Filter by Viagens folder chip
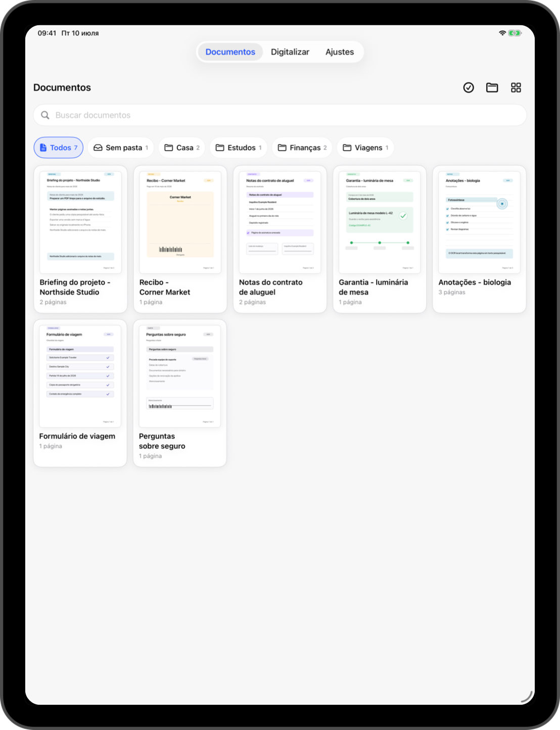Screen dimensions: 560x730 pos(365,148)
